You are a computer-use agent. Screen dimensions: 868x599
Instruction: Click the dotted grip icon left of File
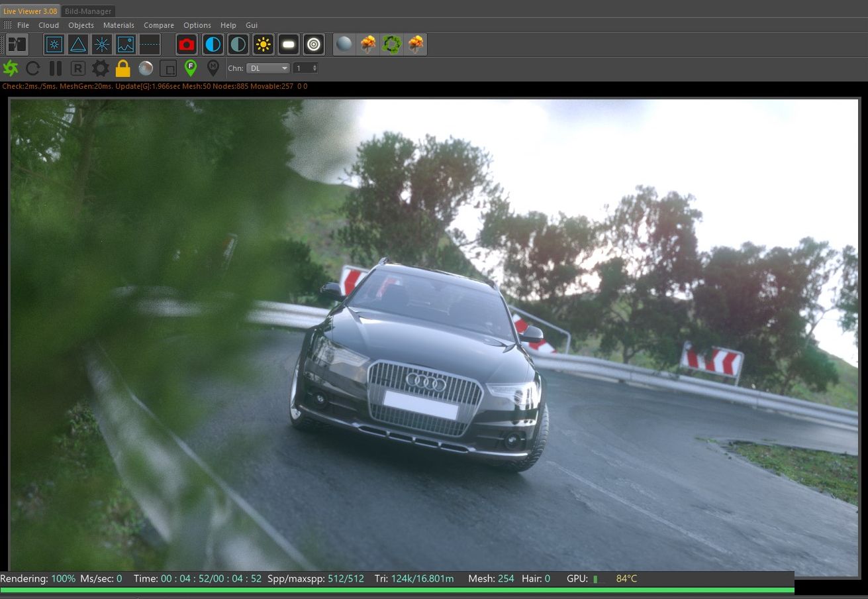(x=7, y=25)
